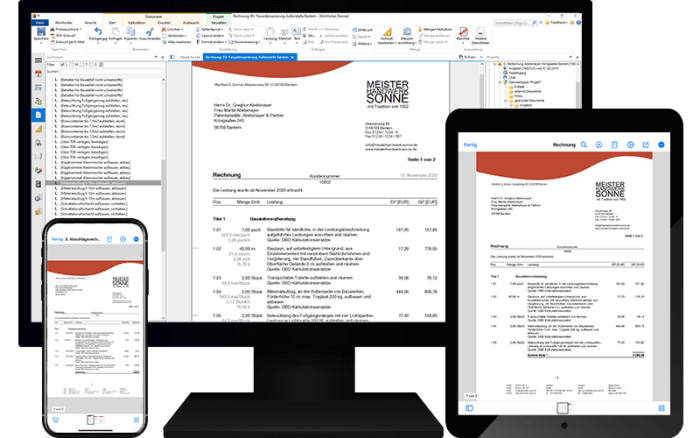The image size is (700, 438).
Task: Switch to the Drucken ribbon tab
Action: click(x=164, y=22)
